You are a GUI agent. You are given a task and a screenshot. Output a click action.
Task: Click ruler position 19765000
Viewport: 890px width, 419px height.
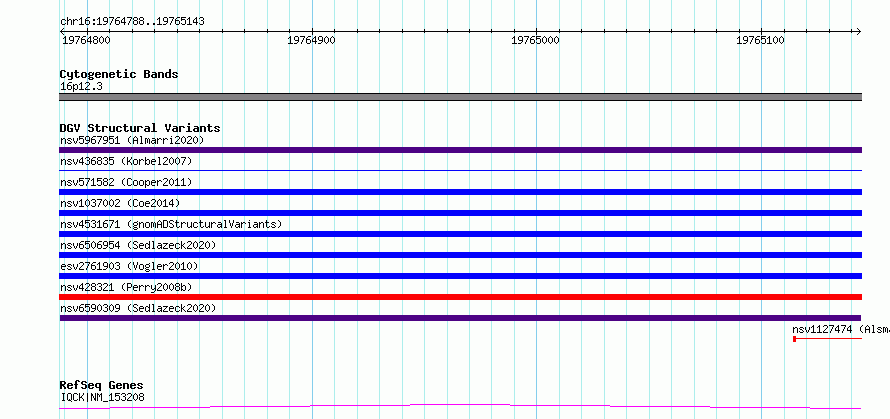pyautogui.click(x=535, y=41)
